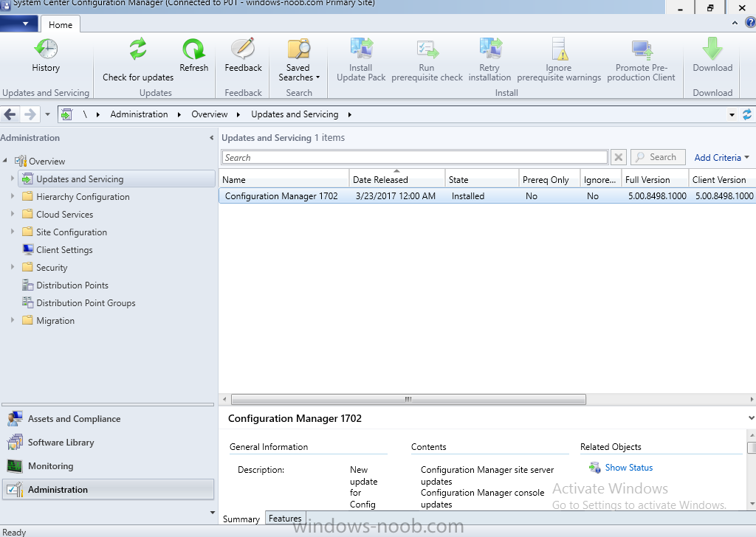Click into the Search box

coord(415,158)
